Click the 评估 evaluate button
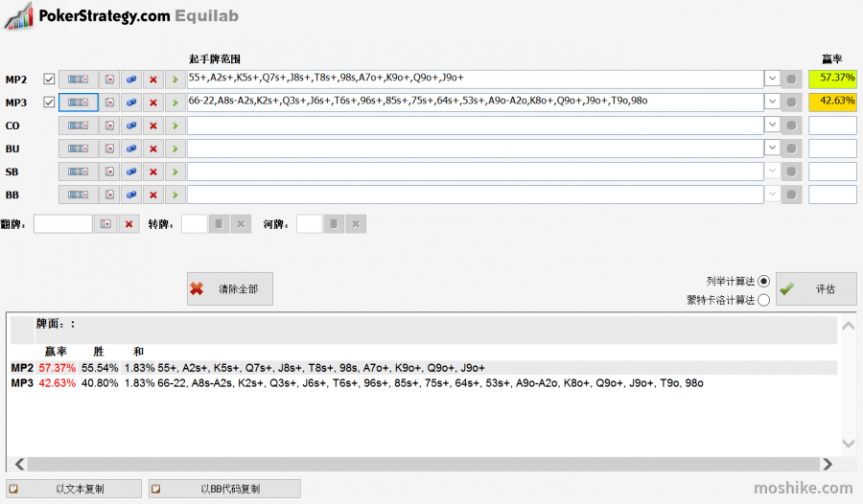The width and height of the screenshot is (863, 504). pos(816,288)
